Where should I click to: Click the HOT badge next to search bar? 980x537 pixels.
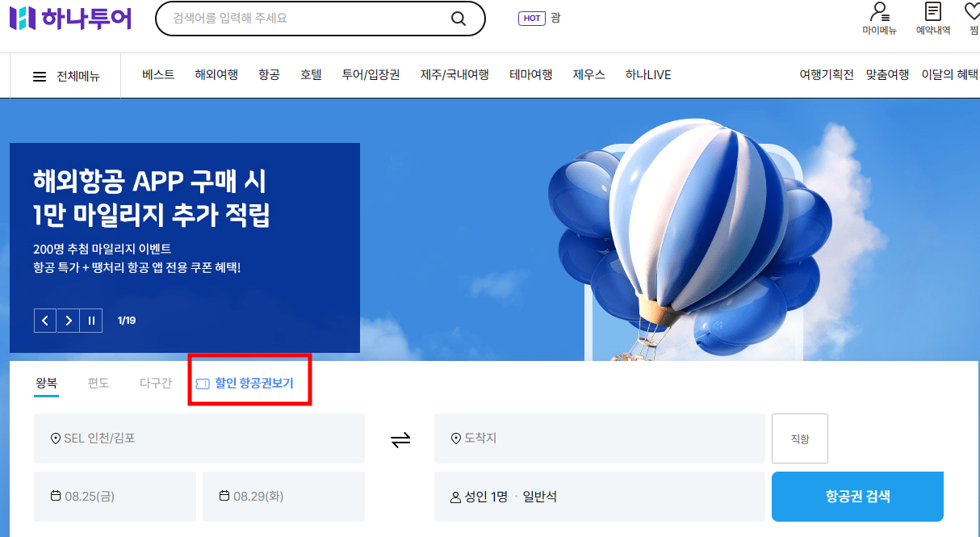click(x=531, y=17)
